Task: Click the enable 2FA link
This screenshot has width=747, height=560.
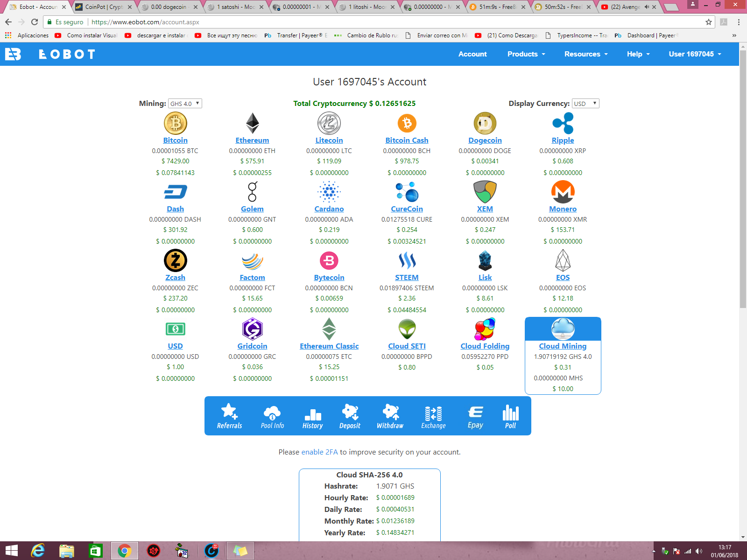Action: click(x=320, y=452)
